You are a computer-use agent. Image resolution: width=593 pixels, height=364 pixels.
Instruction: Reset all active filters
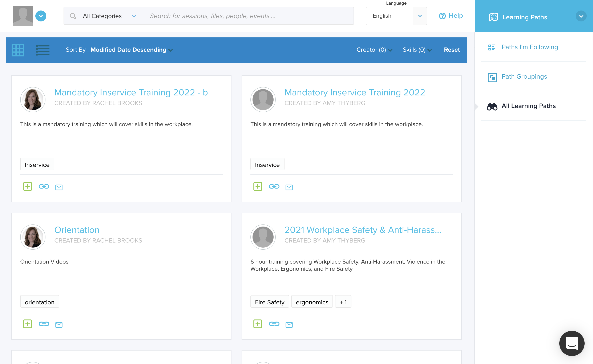point(452,50)
